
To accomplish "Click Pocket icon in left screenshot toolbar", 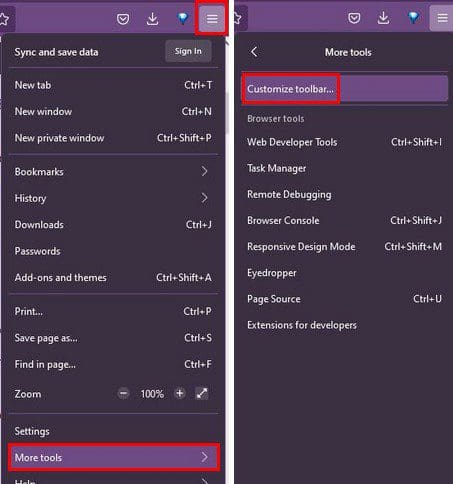I will point(123,19).
